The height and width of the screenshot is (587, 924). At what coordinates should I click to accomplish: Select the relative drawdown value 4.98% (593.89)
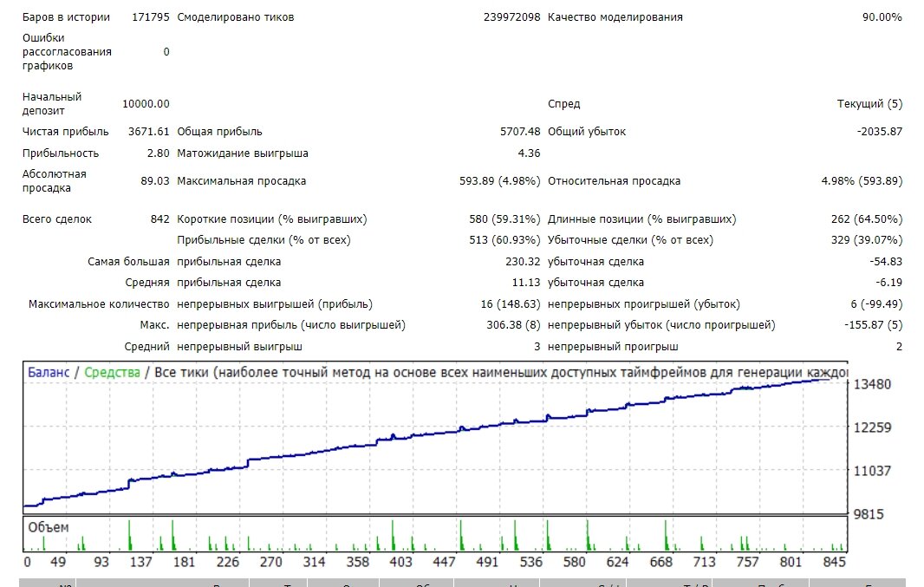click(862, 181)
